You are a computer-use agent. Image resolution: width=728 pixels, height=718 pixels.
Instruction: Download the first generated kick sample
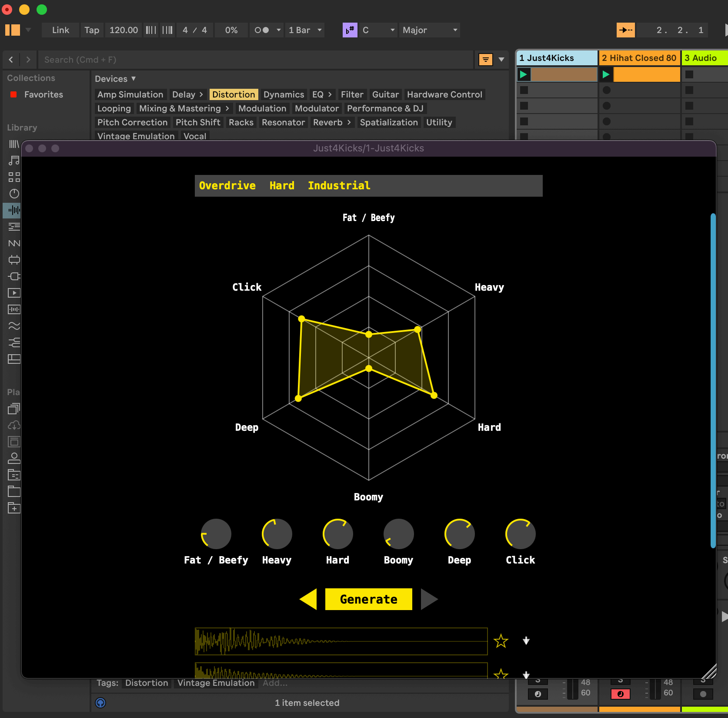pos(526,641)
